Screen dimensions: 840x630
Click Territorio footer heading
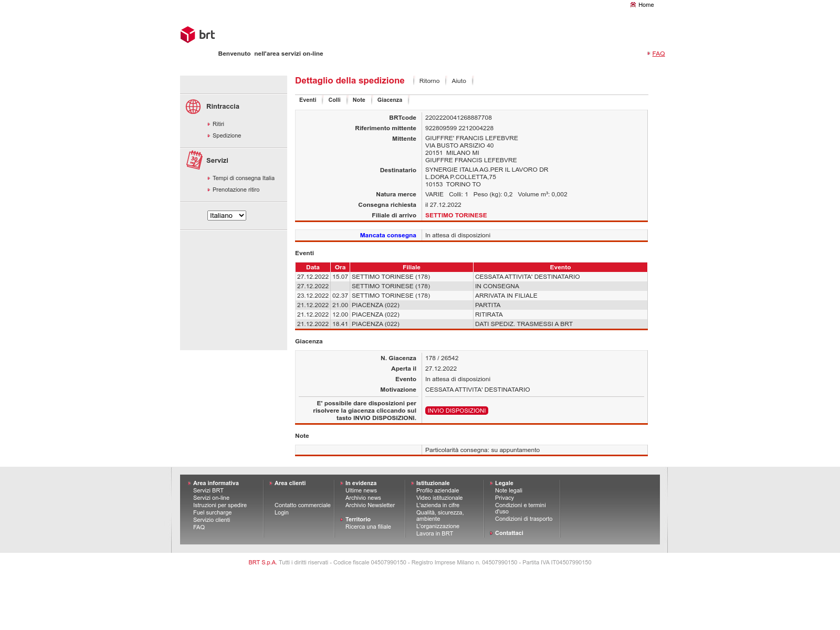tap(358, 519)
